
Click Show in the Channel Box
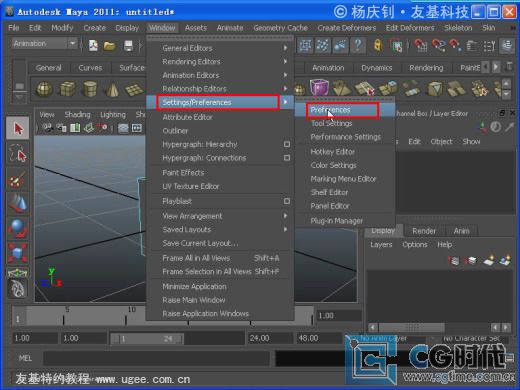(471, 141)
